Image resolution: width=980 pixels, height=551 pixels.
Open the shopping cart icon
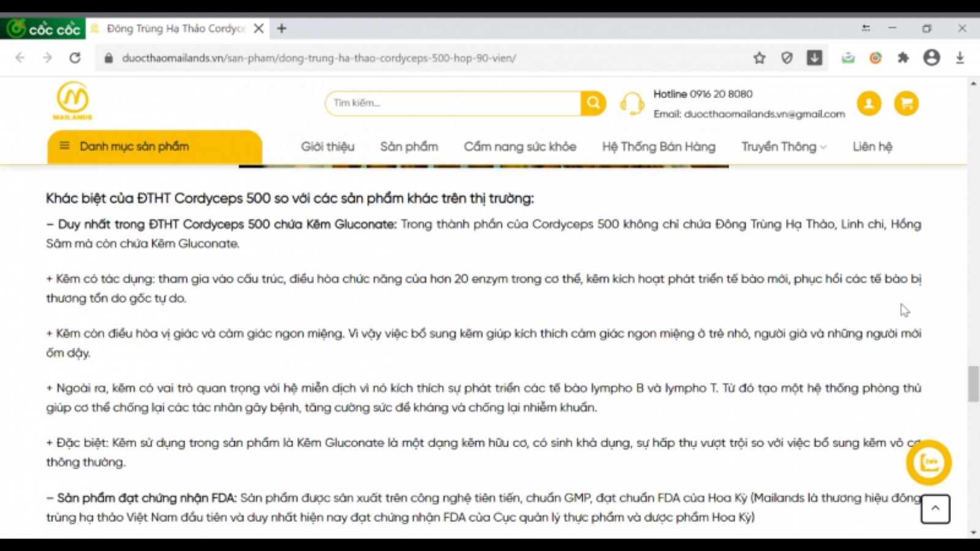pyautogui.click(x=907, y=103)
